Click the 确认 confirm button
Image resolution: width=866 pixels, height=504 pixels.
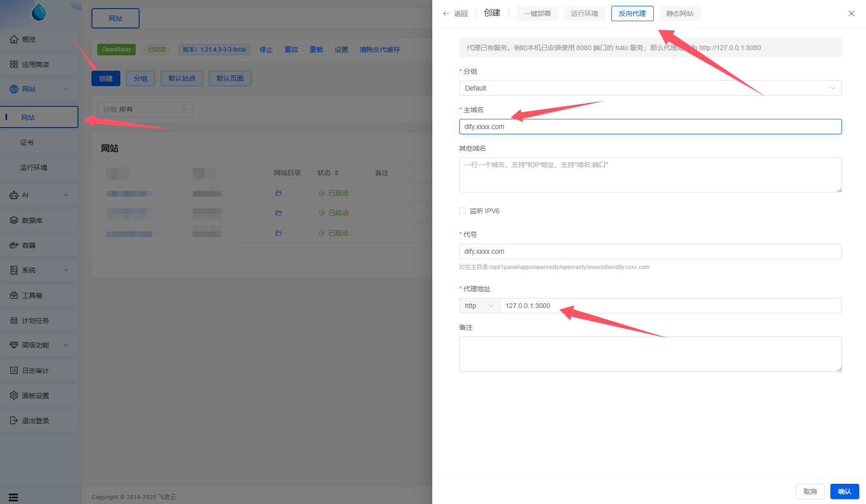(844, 491)
